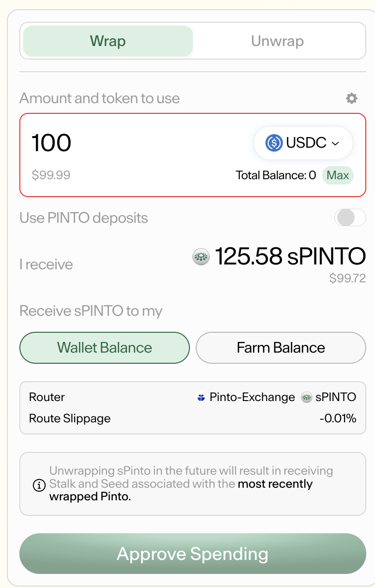Click the Total Balance: 0 text

click(x=276, y=175)
